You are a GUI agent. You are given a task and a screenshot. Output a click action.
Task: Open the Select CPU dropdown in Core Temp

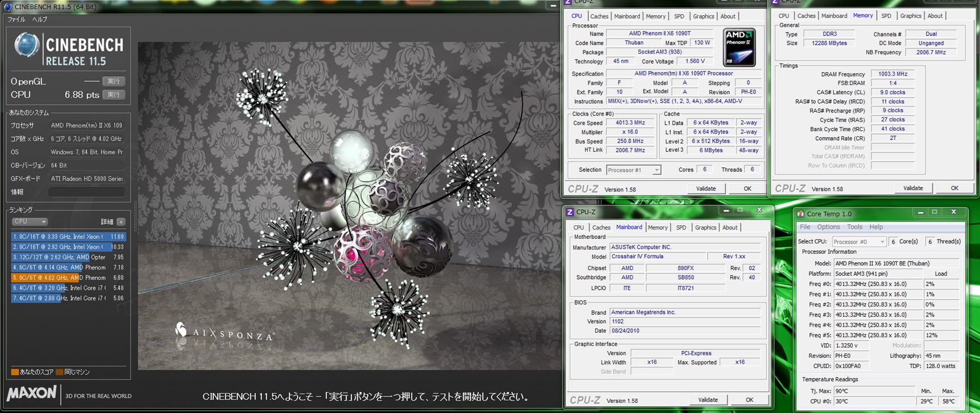[x=859, y=242]
